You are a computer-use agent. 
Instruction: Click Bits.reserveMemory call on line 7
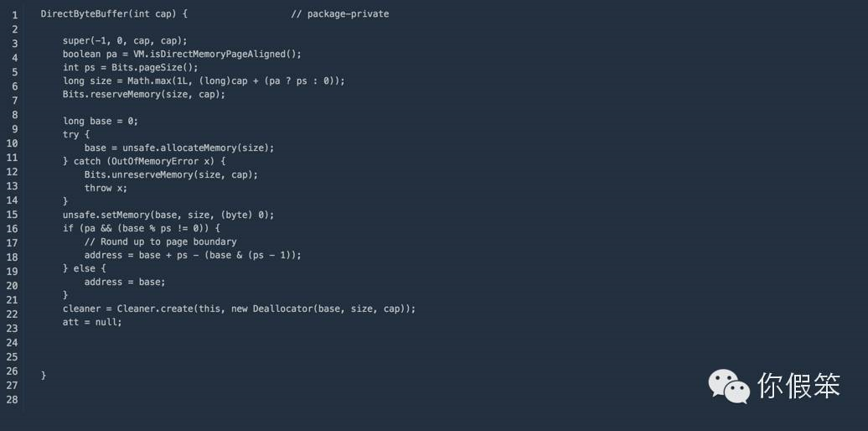[x=144, y=94]
